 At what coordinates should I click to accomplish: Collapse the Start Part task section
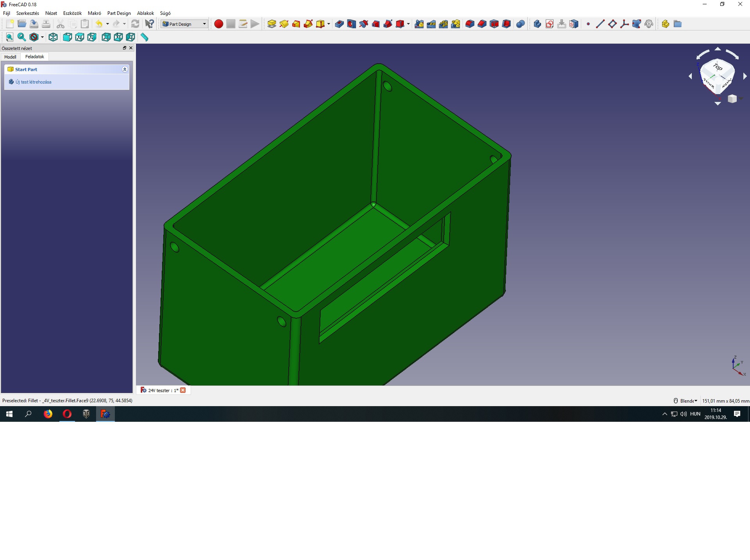pyautogui.click(x=125, y=70)
